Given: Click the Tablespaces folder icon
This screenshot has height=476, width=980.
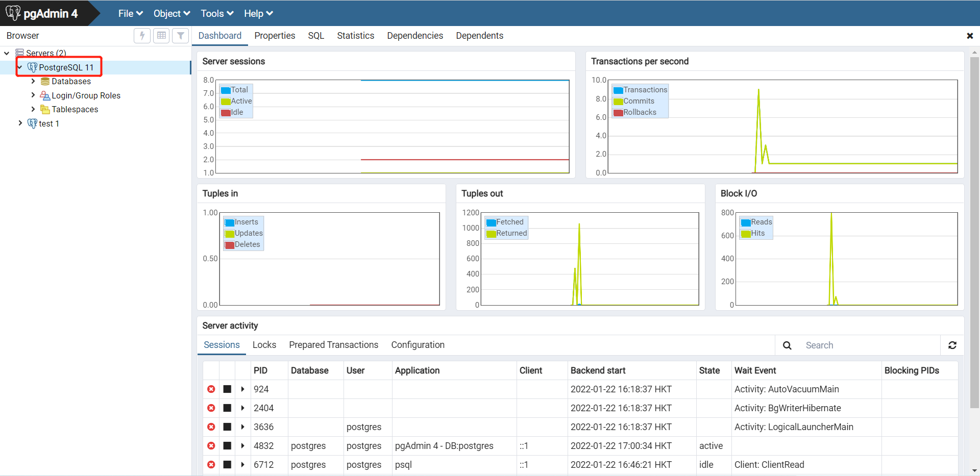Looking at the screenshot, I should tap(45, 109).
